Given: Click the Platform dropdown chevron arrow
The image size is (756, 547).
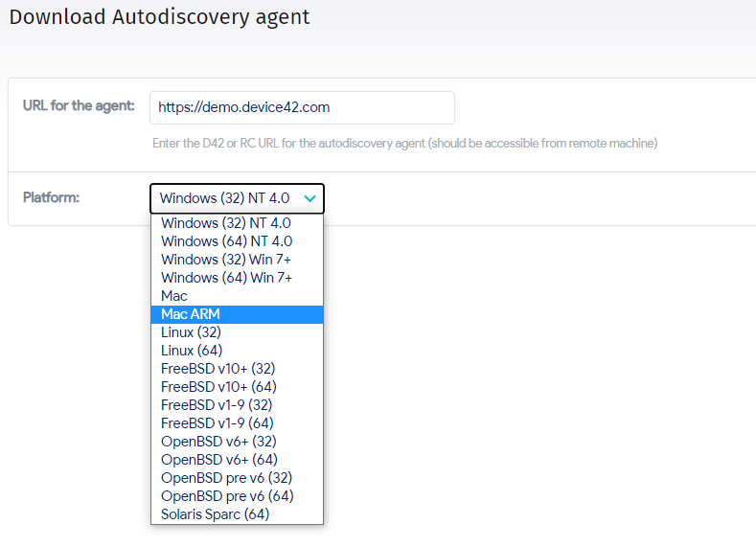Looking at the screenshot, I should pos(310,198).
